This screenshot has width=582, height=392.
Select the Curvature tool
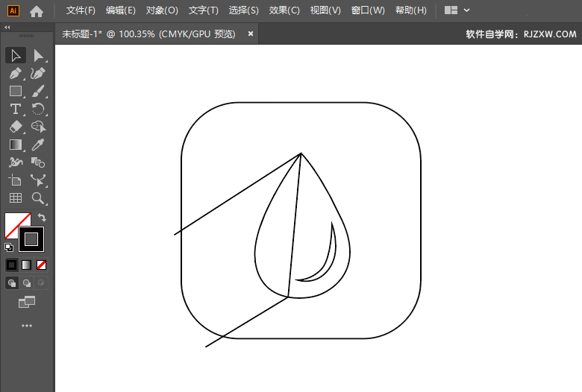point(38,74)
